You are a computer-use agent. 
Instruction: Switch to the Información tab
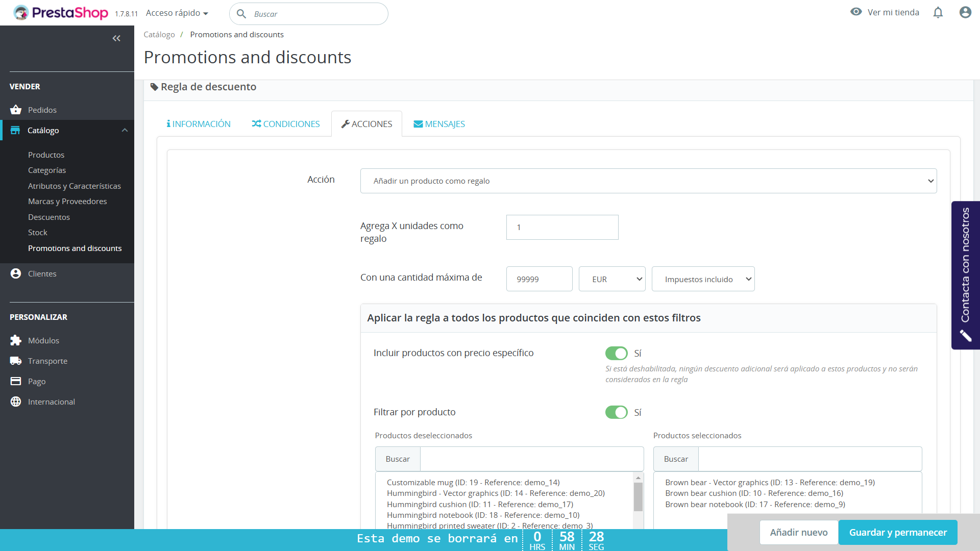click(198, 124)
